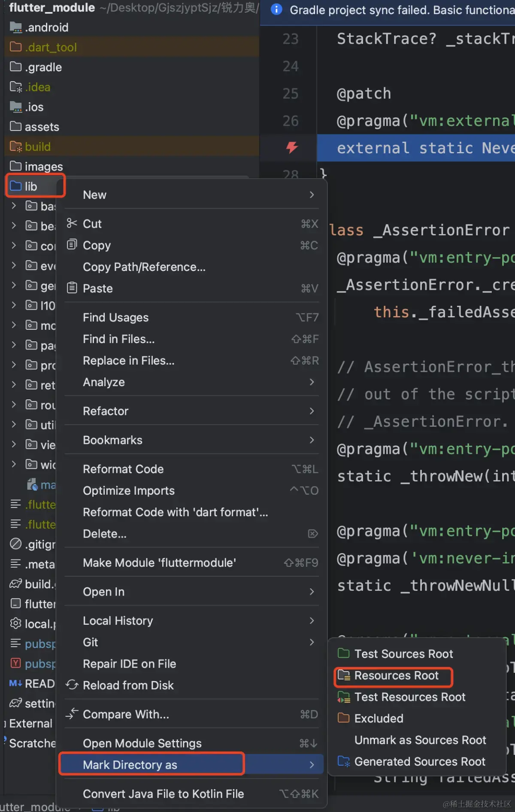Select the images folder
This screenshot has height=812, width=515.
(36, 166)
